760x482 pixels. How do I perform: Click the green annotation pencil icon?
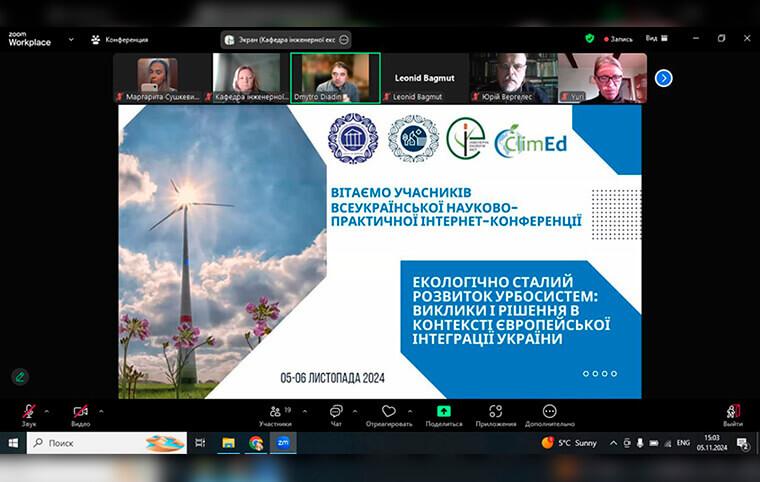coord(20,377)
